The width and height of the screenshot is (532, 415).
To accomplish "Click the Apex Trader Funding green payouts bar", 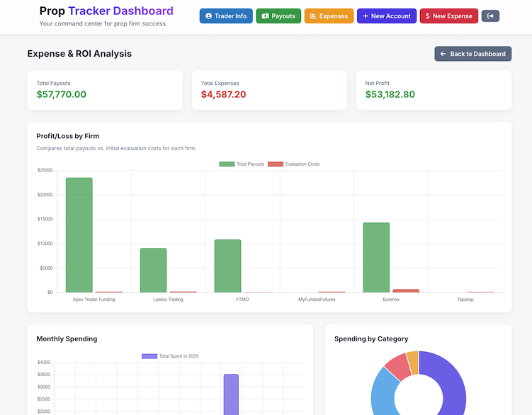I will pos(79,234).
